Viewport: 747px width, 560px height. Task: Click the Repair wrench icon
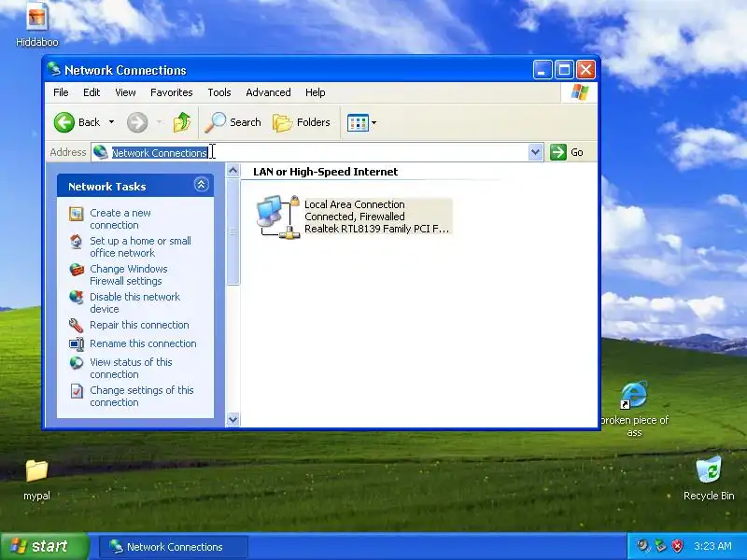point(77,325)
